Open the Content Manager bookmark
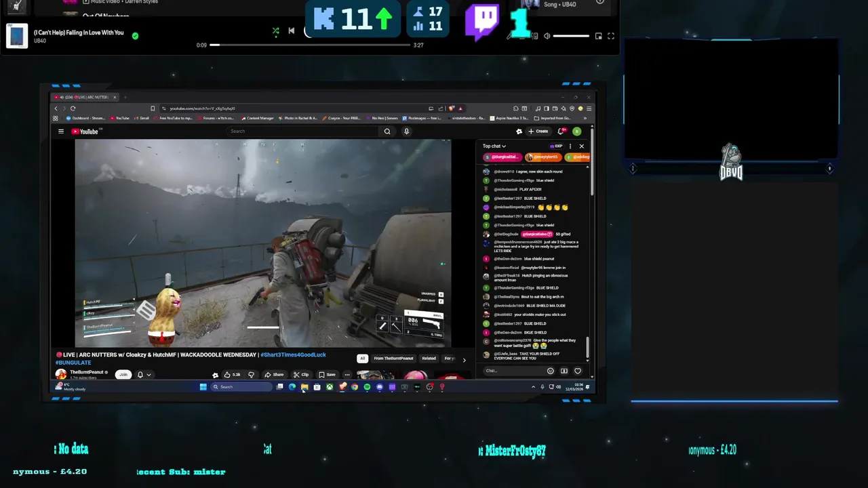This screenshot has width=868, height=488. pyautogui.click(x=257, y=118)
